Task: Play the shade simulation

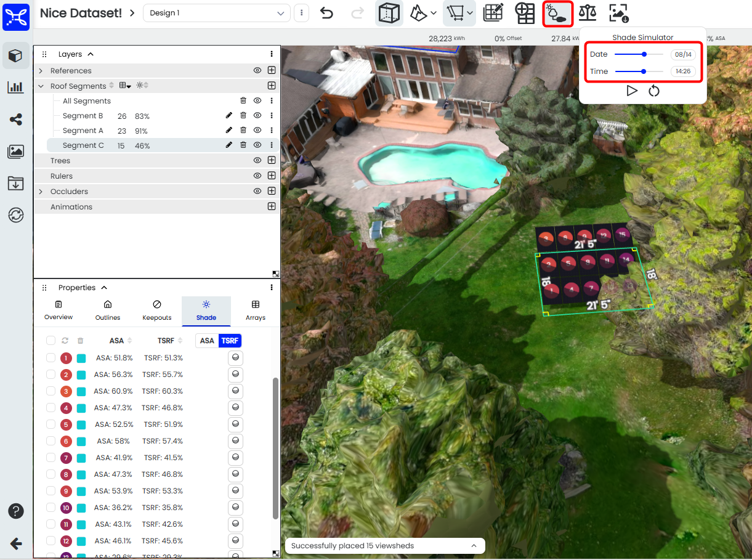Action: click(x=631, y=91)
